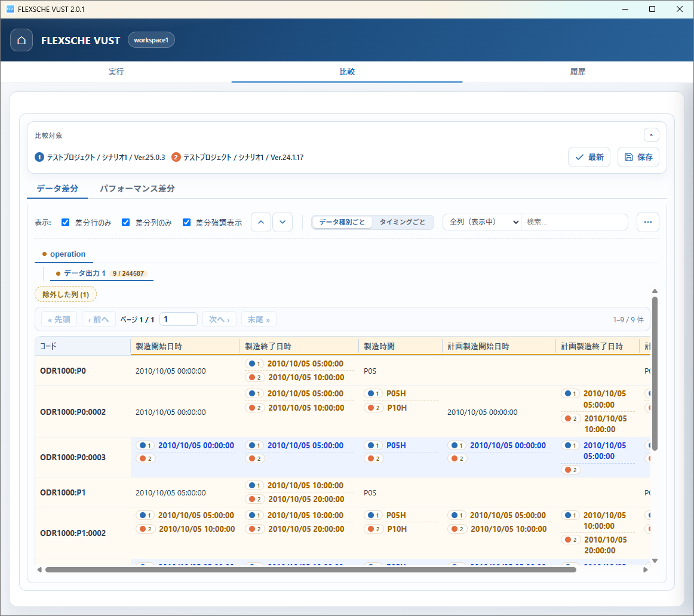Click the horizontal scrollbar thumb

pyautogui.click(x=311, y=569)
